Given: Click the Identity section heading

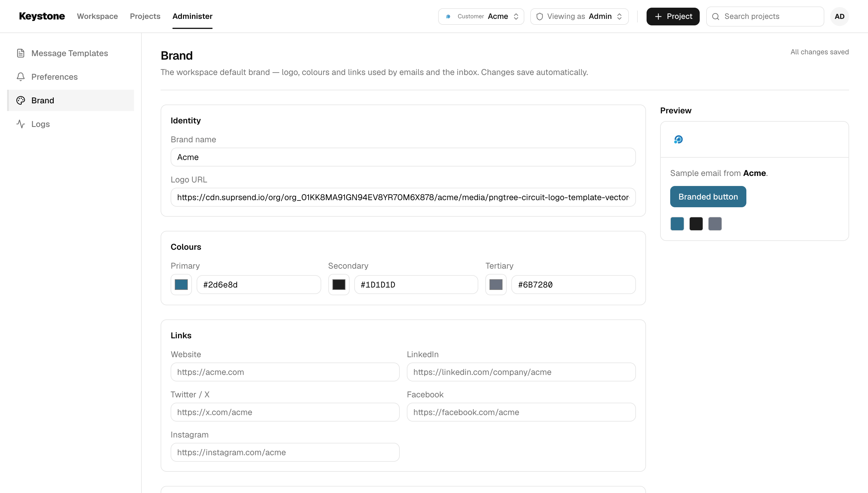Looking at the screenshot, I should [x=185, y=120].
